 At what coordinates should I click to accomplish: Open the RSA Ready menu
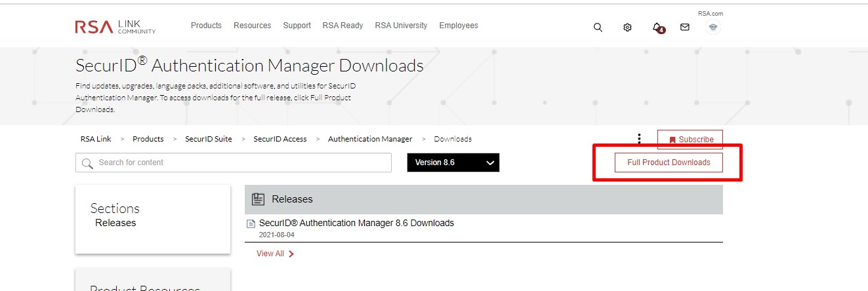342,26
